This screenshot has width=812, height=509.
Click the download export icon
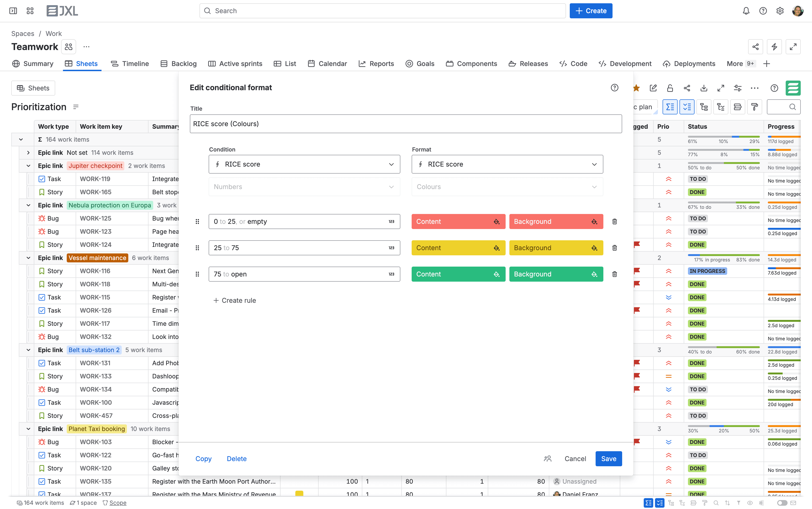click(x=704, y=88)
